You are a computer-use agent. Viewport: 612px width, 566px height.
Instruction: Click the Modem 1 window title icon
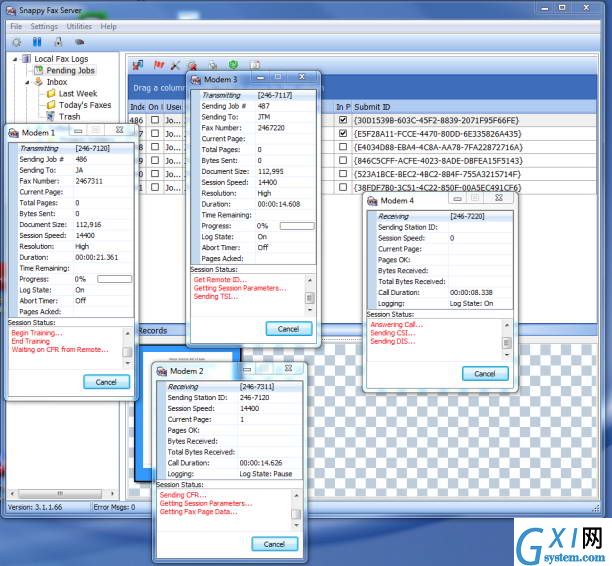point(13,133)
